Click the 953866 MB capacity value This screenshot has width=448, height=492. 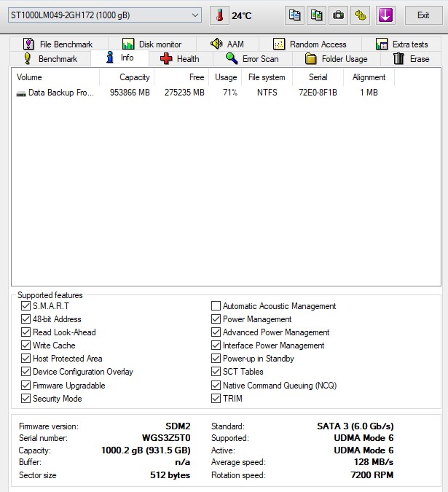tap(130, 93)
